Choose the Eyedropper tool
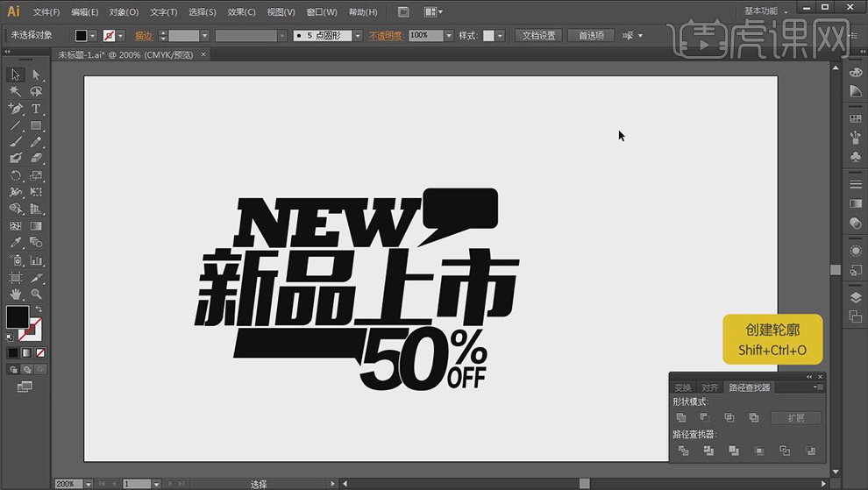The height and width of the screenshot is (490, 868). coord(16,243)
